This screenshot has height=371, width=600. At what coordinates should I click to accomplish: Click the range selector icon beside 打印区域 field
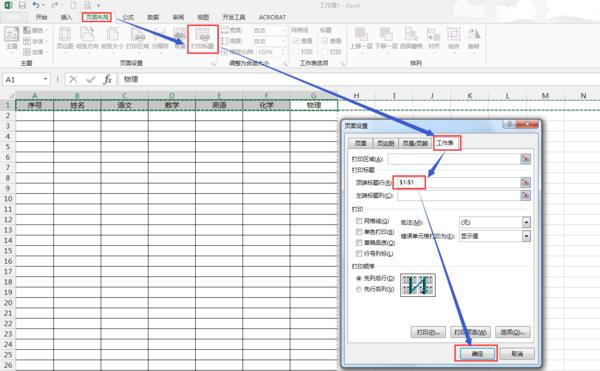coord(525,159)
